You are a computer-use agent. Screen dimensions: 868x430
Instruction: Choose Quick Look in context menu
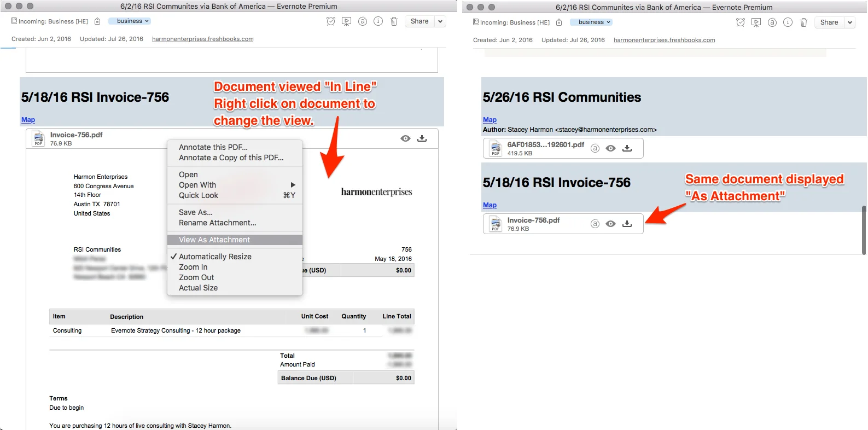(x=235, y=195)
